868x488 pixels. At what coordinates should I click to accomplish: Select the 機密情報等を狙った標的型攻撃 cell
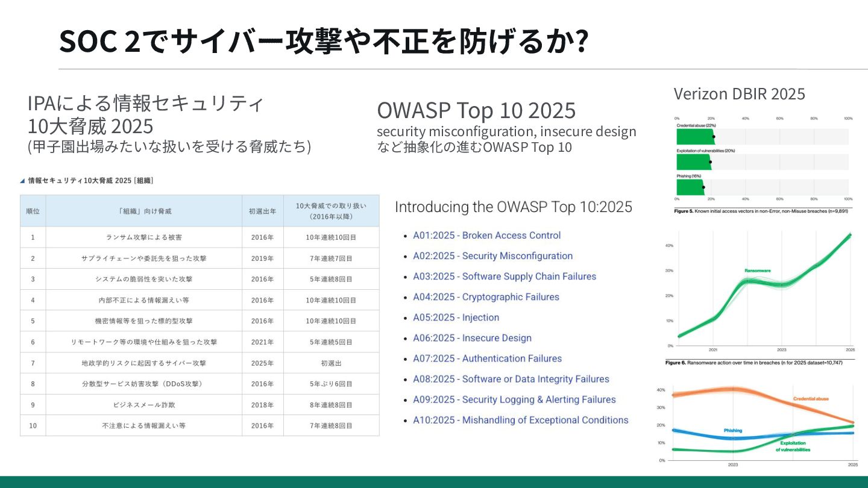(144, 321)
